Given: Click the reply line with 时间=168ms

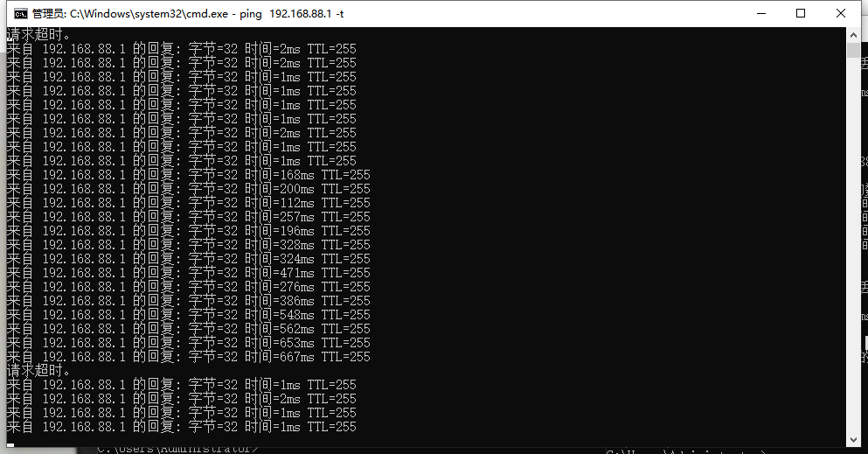Looking at the screenshot, I should pos(188,175).
